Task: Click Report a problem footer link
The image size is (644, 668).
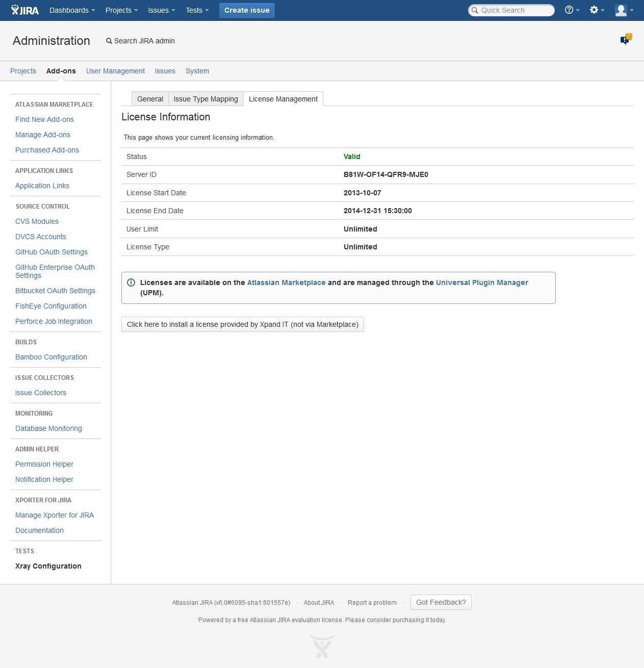Action: (x=372, y=603)
